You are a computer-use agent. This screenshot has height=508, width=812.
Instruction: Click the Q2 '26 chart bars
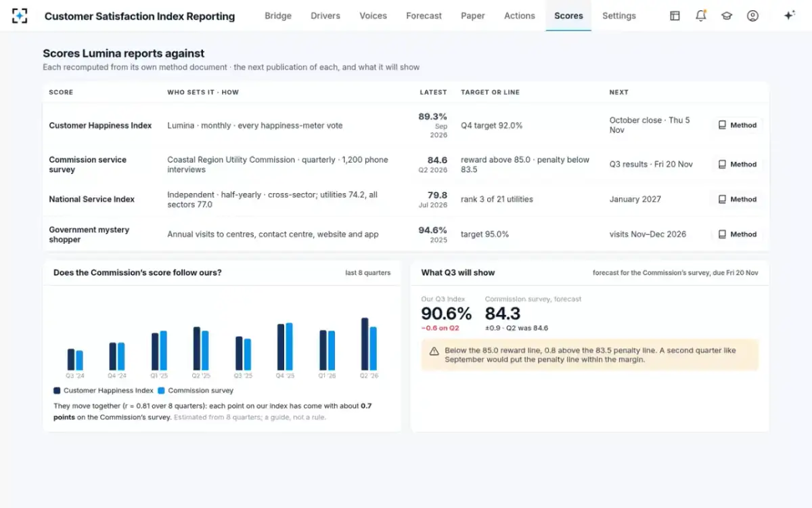click(369, 344)
